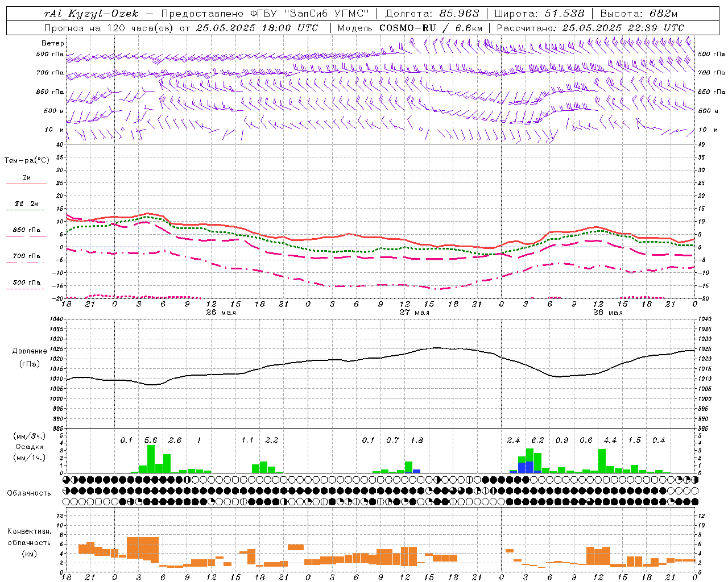Click the red 2м legend line sample
This screenshot has width=728, height=582.
point(27,184)
